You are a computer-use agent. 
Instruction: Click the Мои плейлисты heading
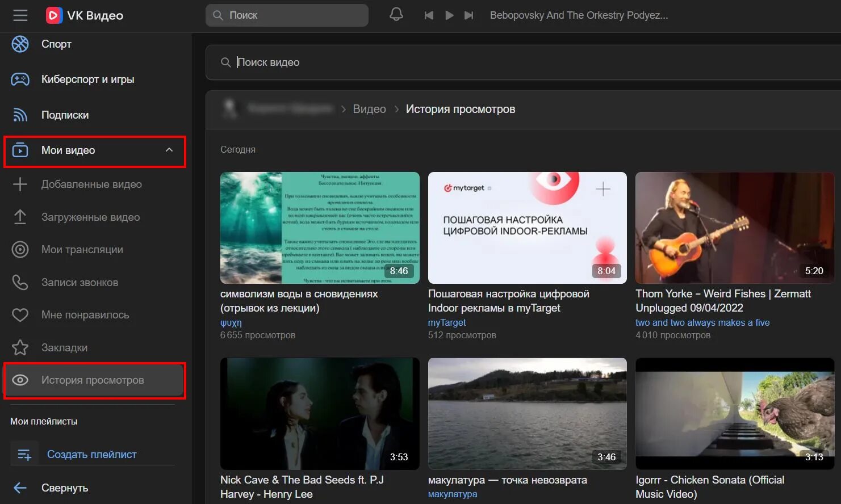coord(44,422)
